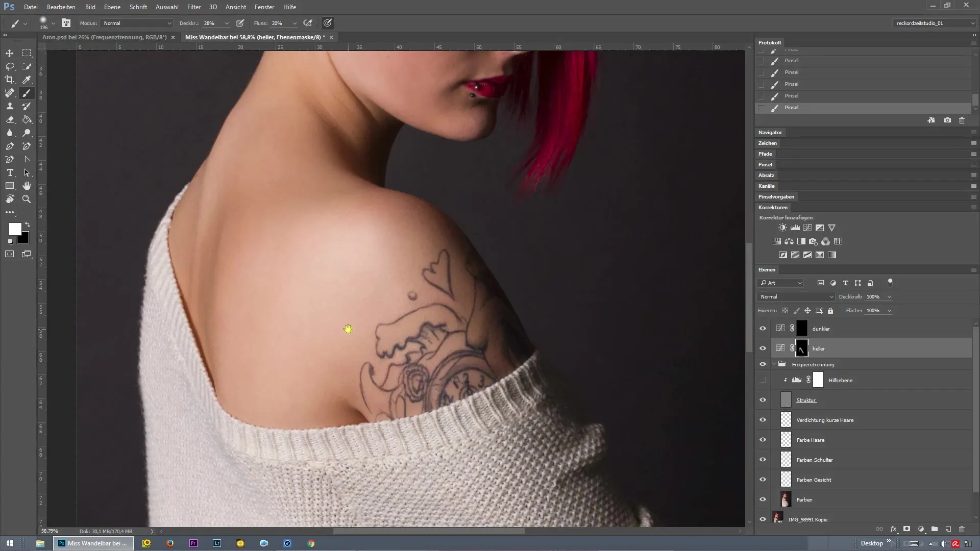Select the Hand tool
Image resolution: width=980 pixels, height=551 pixels.
point(27,186)
